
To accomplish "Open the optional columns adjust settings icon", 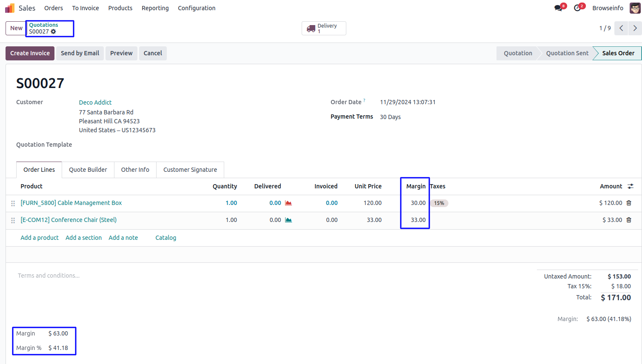I will (x=631, y=186).
